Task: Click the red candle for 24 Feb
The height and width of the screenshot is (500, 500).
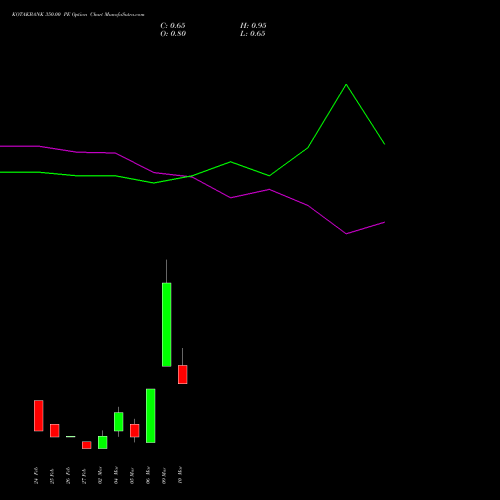Action: pos(39,416)
